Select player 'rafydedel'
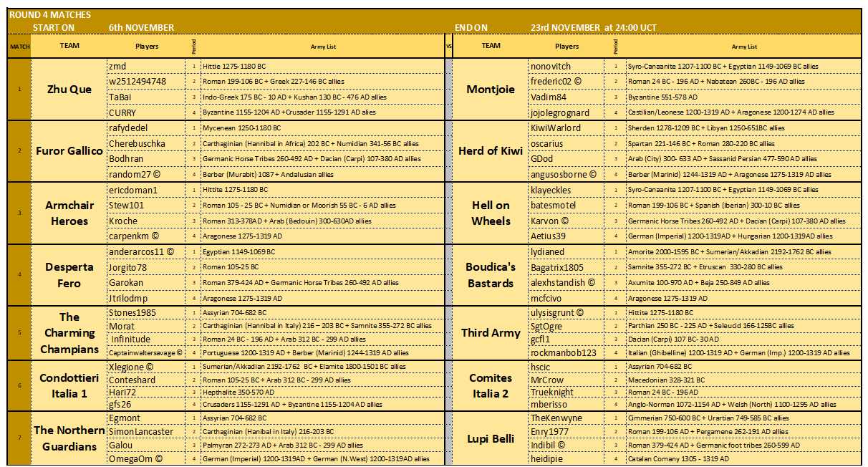Screen dimensions: 868x467 [128, 127]
